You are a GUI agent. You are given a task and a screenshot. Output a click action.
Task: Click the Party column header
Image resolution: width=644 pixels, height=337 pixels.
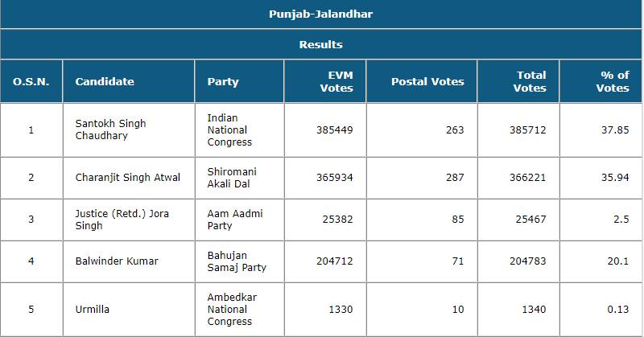[x=223, y=81]
